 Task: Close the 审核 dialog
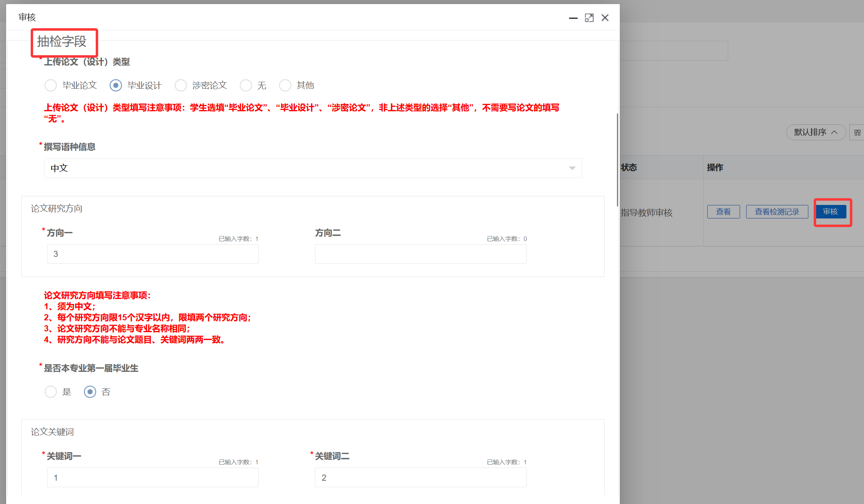point(605,18)
